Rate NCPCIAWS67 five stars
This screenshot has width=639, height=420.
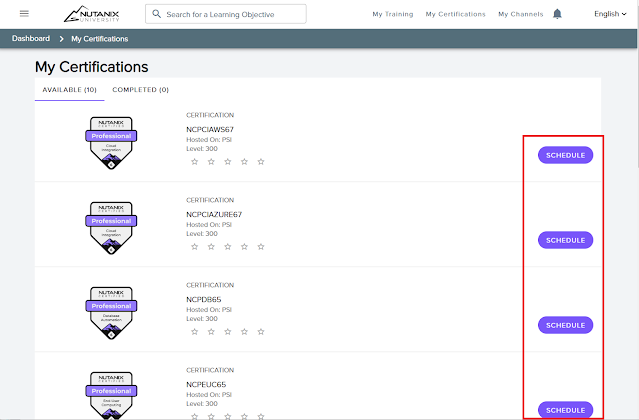coord(261,162)
